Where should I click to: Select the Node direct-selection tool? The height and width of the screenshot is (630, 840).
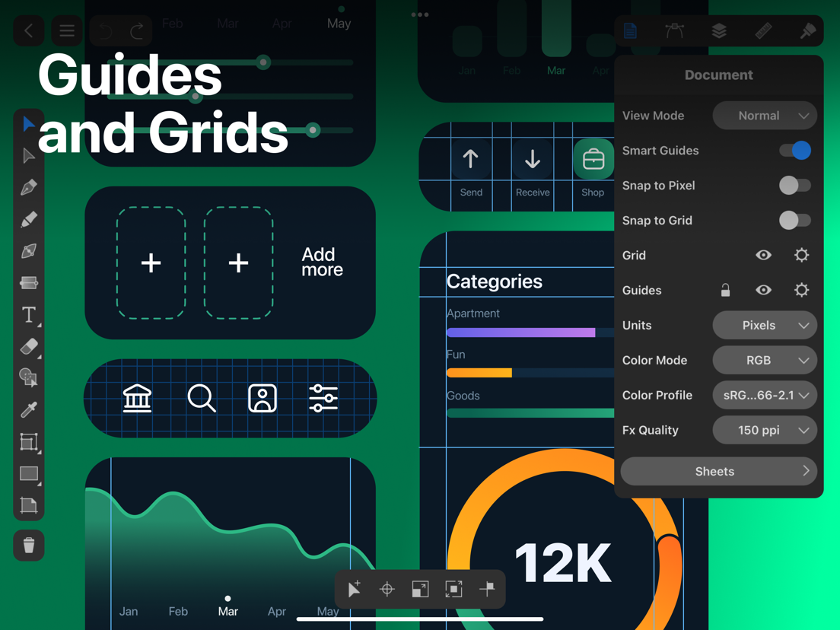click(x=29, y=156)
